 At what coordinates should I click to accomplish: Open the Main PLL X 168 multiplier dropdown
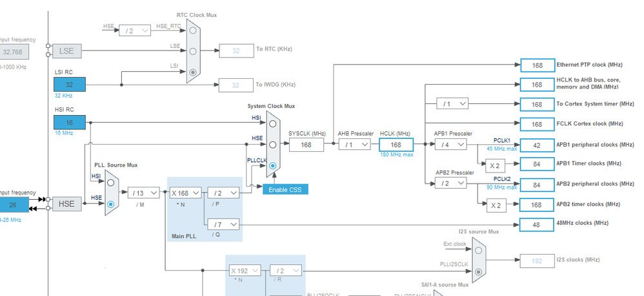click(186, 193)
